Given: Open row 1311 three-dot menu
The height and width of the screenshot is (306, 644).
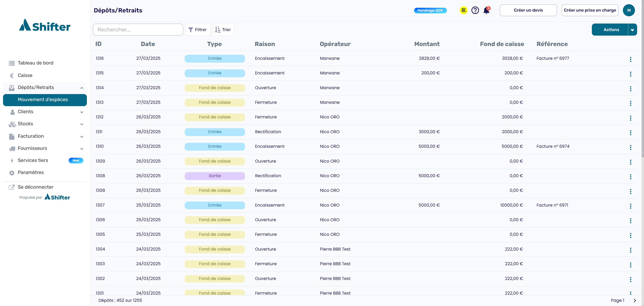Looking at the screenshot, I should click(631, 133).
